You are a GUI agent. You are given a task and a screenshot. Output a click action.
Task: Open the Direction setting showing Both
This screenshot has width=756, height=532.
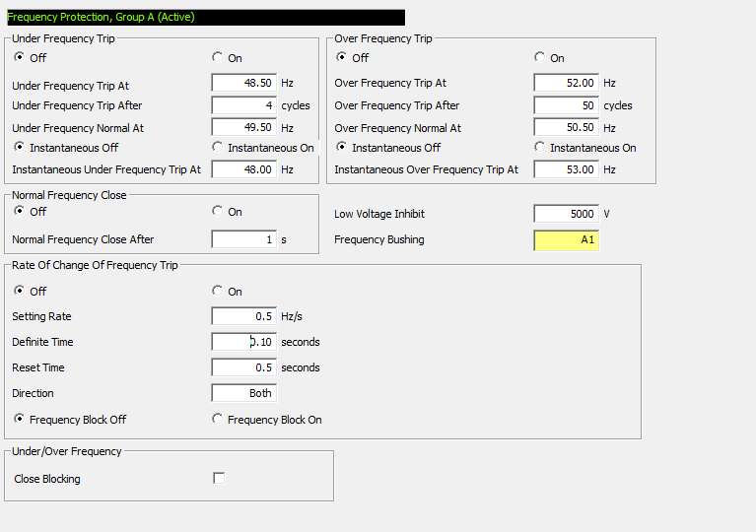[243, 393]
